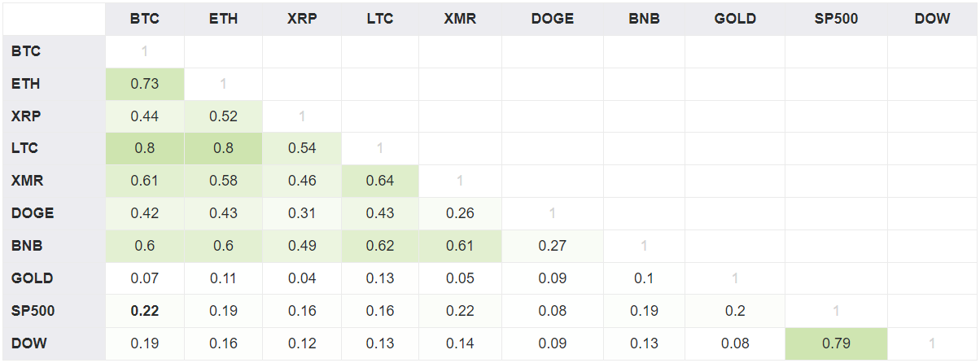
Task: Click the 0.31 DOGE-XRP correlation cell
Action: pos(302,213)
